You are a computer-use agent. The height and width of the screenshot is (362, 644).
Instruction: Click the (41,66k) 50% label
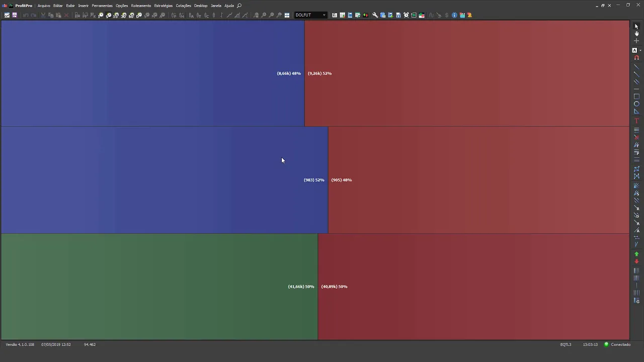301,287
